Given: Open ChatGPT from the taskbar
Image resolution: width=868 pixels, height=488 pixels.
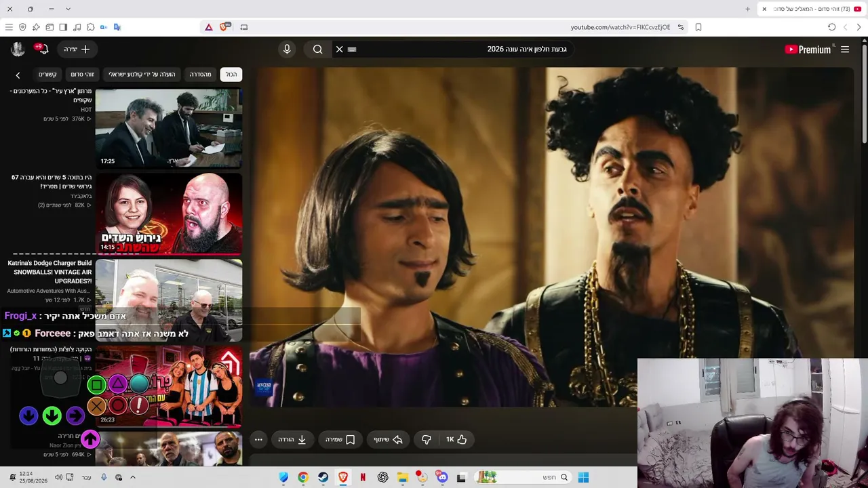Looking at the screenshot, I should coord(382,477).
